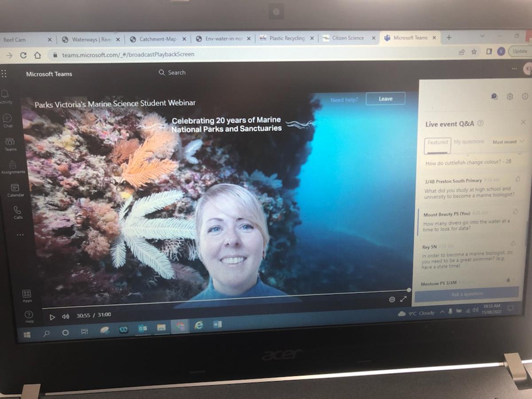Open the Windows notification center
Screen dimensions: 532x399
tap(511, 308)
